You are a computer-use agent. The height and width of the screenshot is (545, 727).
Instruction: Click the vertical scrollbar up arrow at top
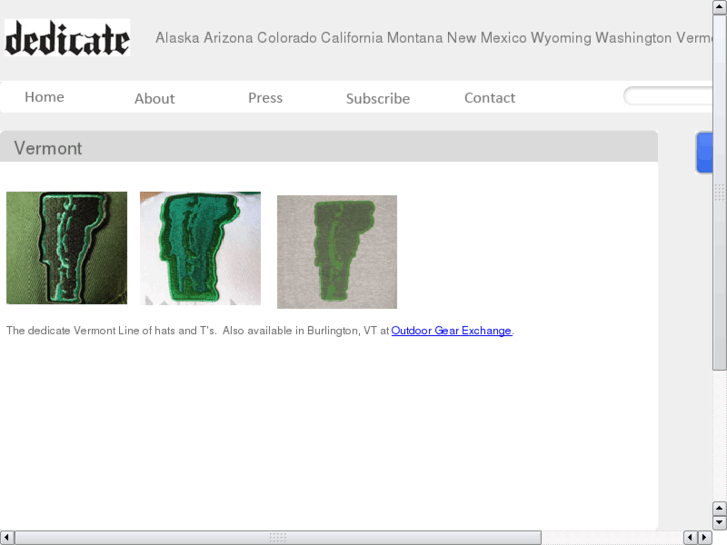(720, 7)
